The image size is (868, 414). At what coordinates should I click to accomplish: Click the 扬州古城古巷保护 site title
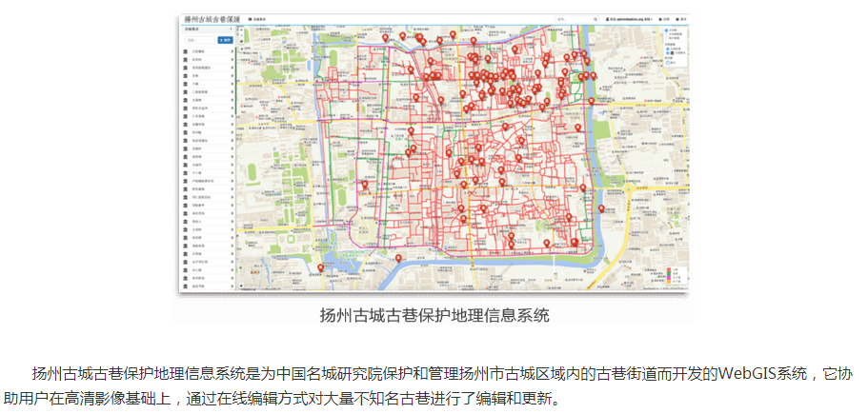point(210,18)
